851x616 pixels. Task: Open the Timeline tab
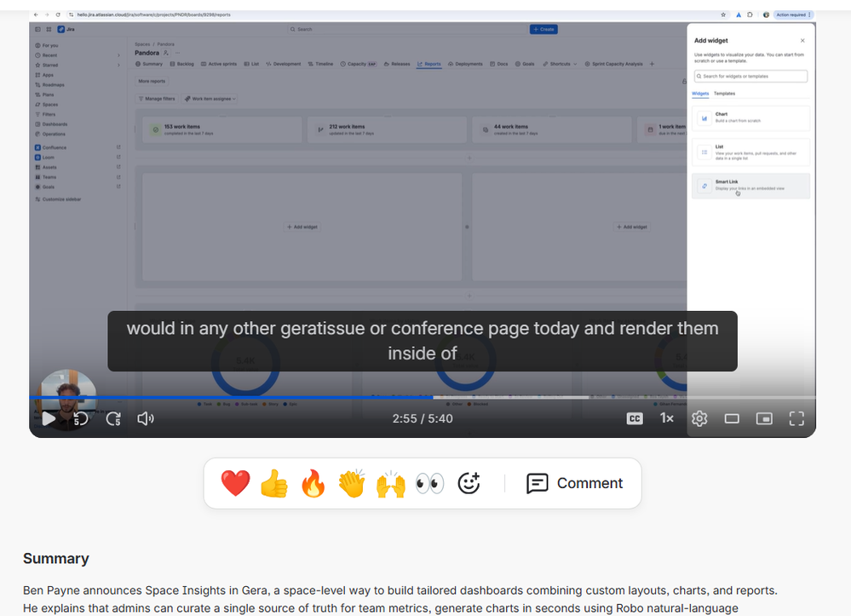(x=320, y=64)
